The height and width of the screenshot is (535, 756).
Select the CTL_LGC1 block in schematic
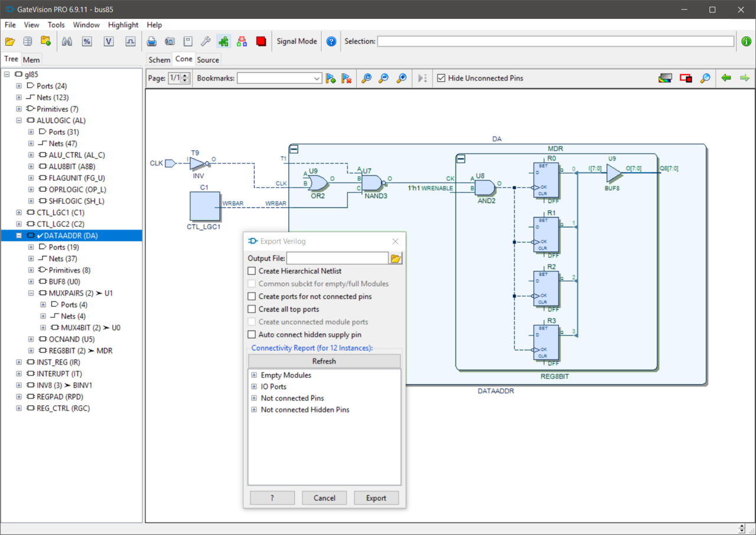(204, 206)
